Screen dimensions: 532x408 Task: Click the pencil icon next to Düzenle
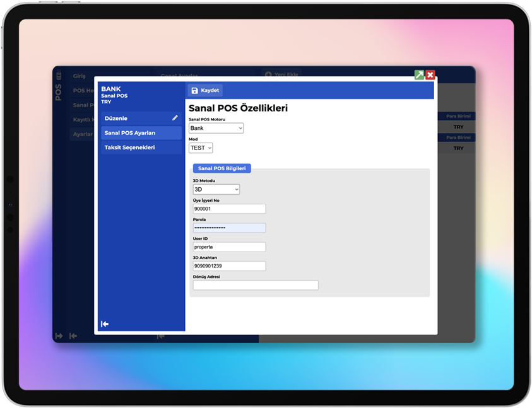(x=175, y=118)
